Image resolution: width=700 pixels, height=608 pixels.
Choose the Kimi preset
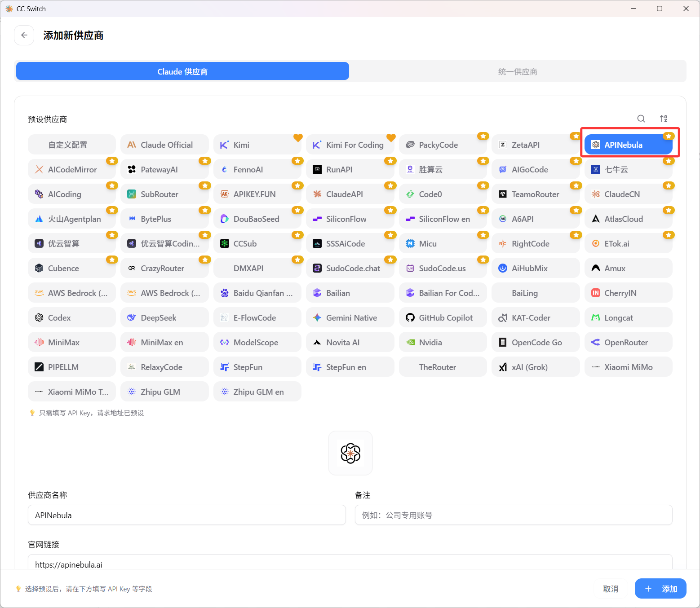coord(257,145)
